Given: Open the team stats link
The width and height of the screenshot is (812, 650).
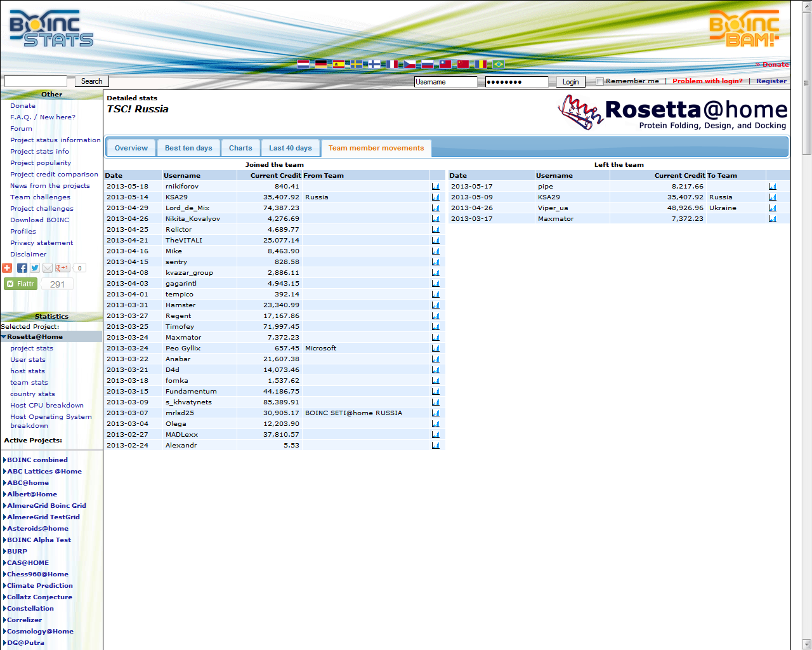Looking at the screenshot, I should 29,383.
